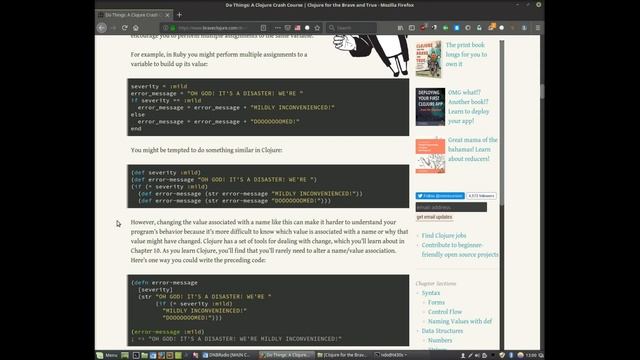
Task: Open the Library icon in Firefox toolbar
Action: click(400, 28)
